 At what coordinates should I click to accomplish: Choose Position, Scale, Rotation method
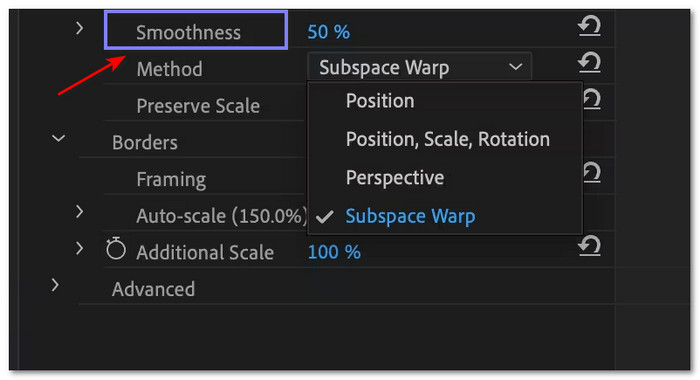(x=445, y=139)
